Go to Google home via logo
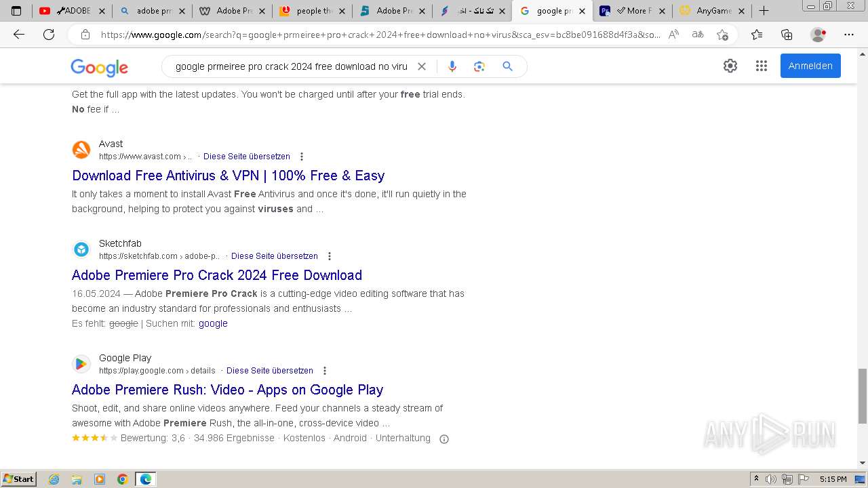Screen dimensions: 868x488 click(x=99, y=67)
